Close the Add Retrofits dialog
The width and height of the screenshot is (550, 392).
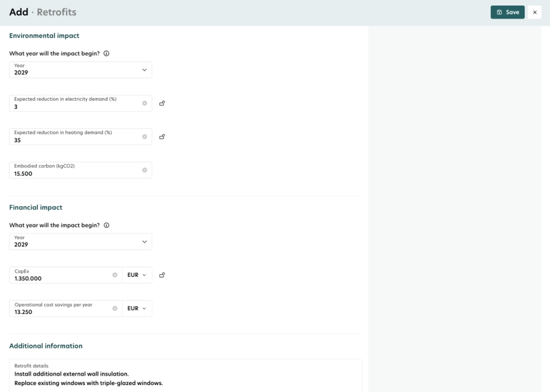click(x=535, y=12)
